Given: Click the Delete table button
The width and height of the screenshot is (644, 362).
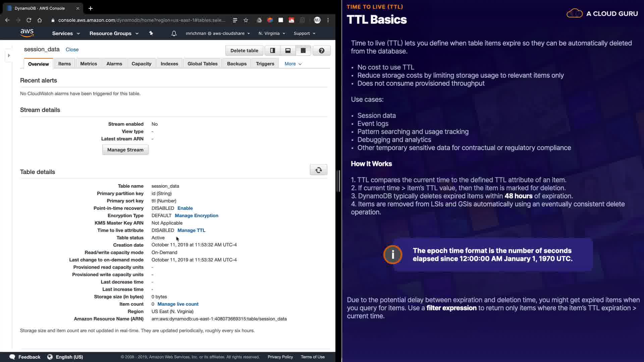Looking at the screenshot, I should pyautogui.click(x=244, y=51).
